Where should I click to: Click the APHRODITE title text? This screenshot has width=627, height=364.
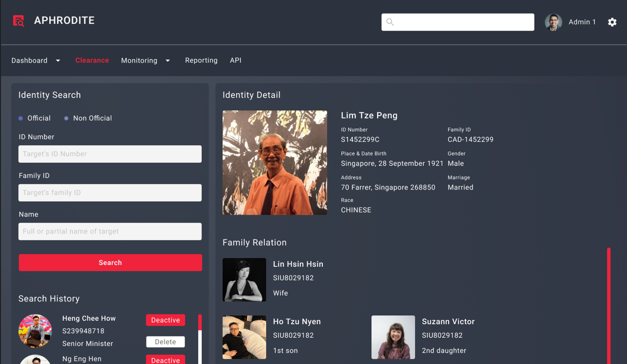[x=64, y=20]
